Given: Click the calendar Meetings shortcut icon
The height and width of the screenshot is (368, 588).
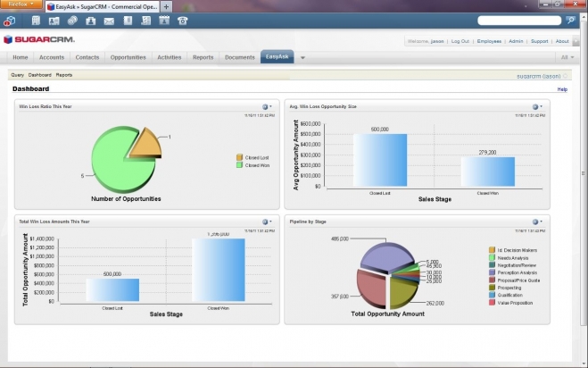Looking at the screenshot, I should (164, 21).
